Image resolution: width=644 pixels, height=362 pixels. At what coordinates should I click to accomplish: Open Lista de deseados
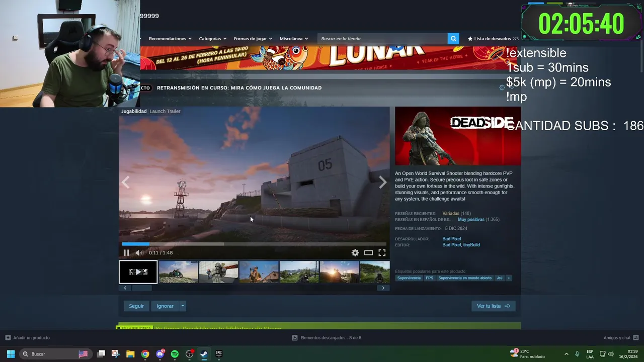493,39
